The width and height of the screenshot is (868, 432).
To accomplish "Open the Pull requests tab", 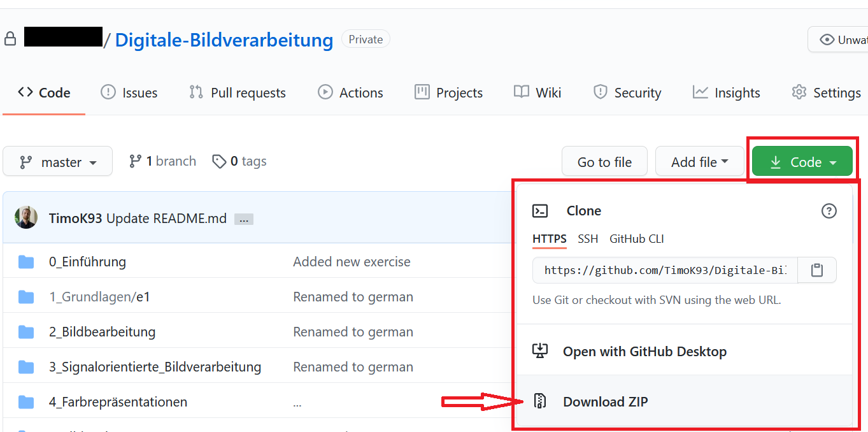I will 238,93.
